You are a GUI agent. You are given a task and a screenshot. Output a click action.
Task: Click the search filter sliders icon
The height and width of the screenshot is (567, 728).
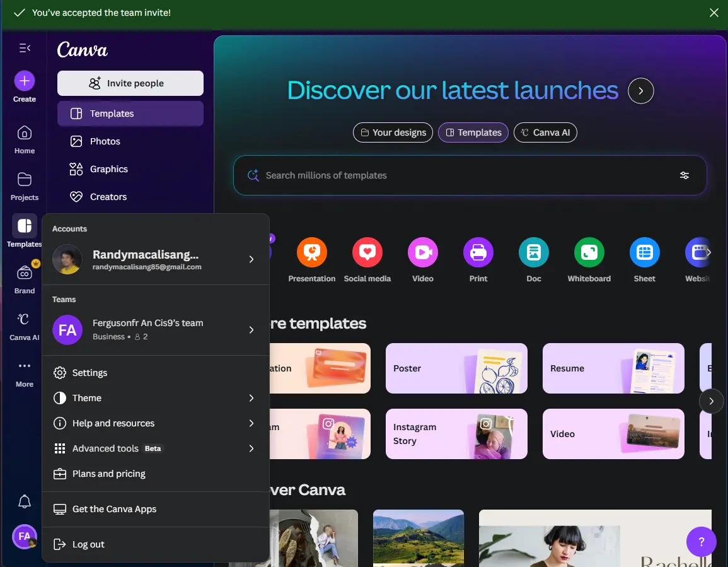[684, 175]
